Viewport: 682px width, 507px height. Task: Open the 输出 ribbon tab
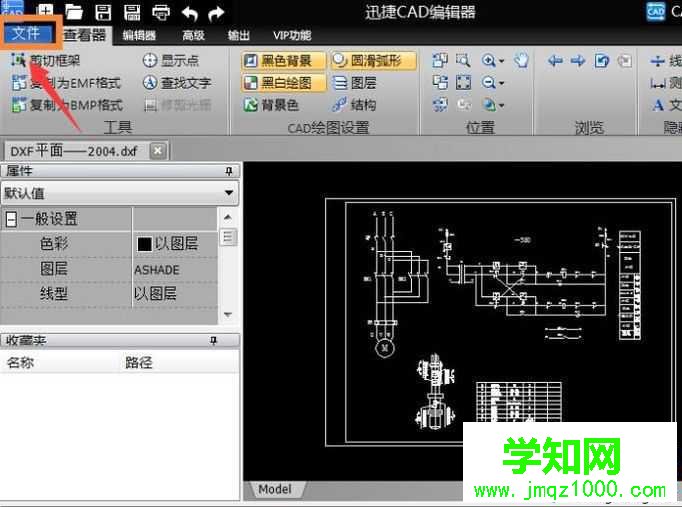238,35
